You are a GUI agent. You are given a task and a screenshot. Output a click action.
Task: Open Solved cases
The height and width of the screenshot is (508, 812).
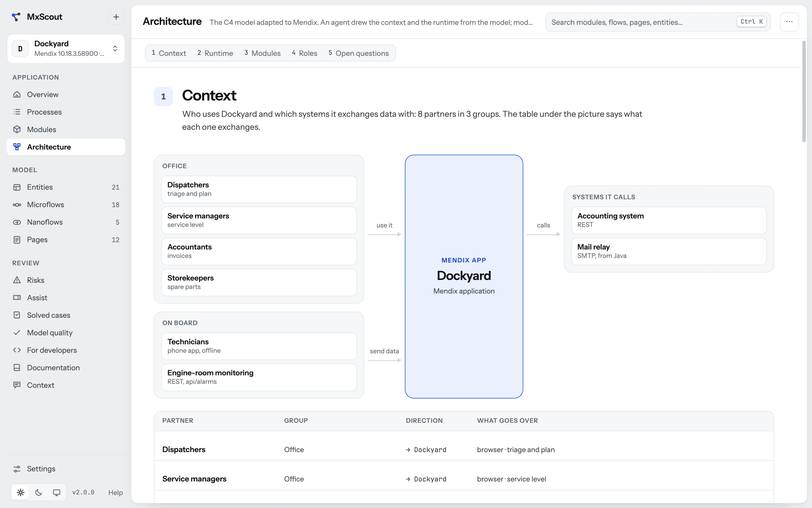[x=66, y=315]
